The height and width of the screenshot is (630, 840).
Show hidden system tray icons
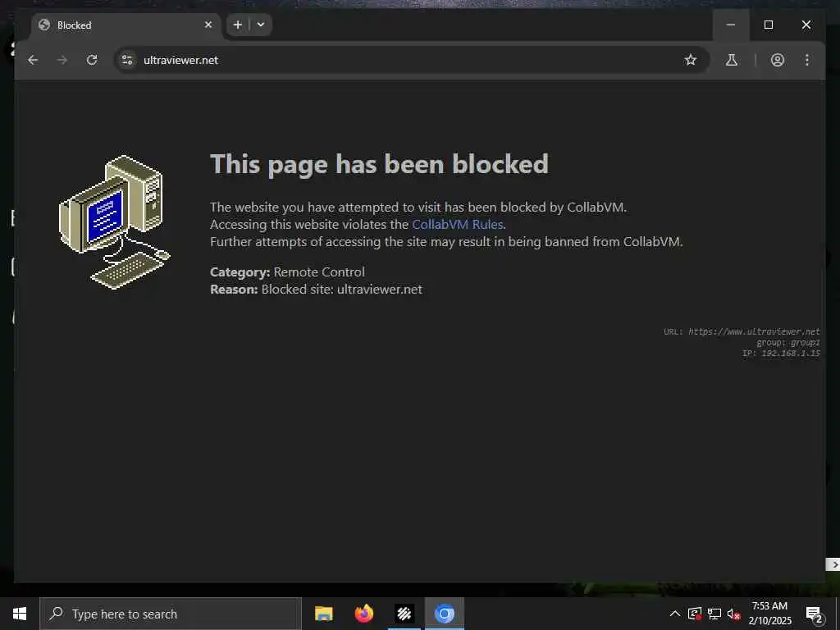(675, 614)
